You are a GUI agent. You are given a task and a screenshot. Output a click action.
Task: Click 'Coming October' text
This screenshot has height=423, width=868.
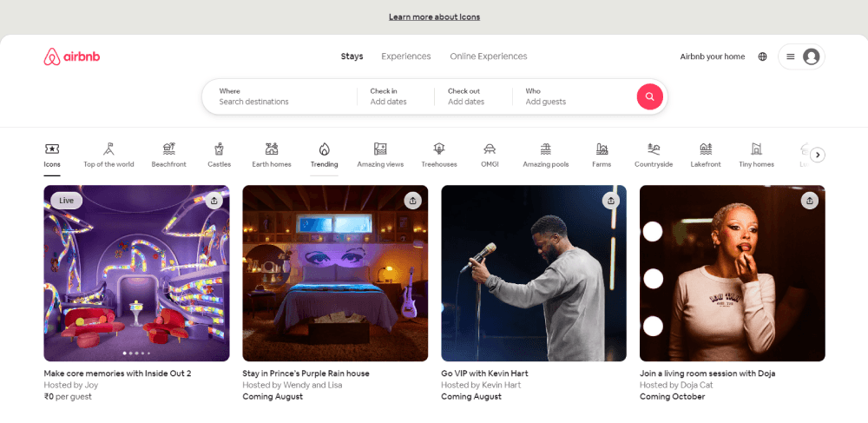click(673, 397)
